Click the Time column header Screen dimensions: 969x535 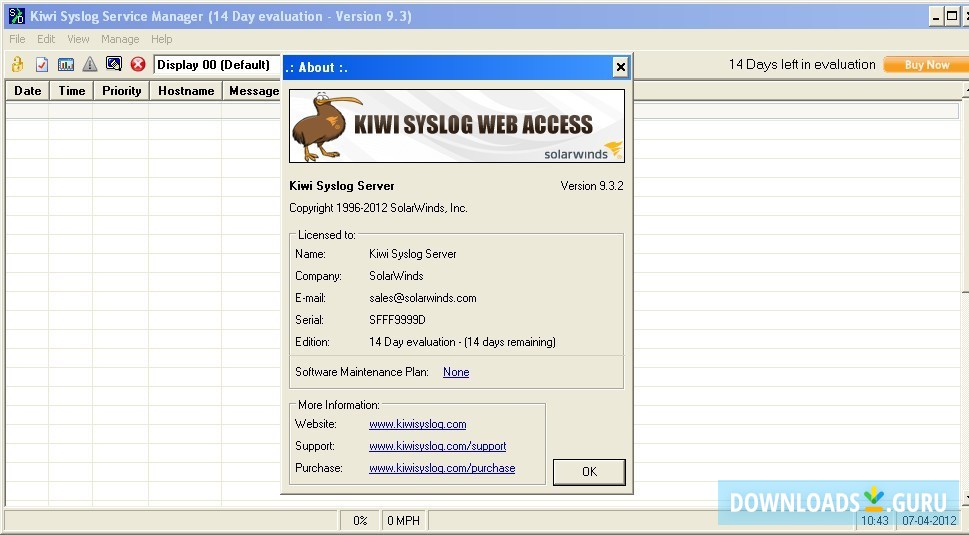pos(72,91)
